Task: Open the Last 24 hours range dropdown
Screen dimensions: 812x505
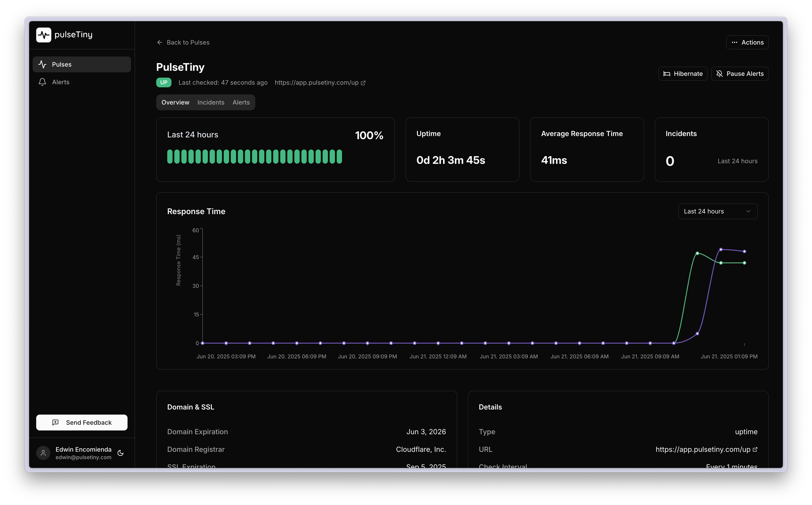Action: (x=718, y=211)
